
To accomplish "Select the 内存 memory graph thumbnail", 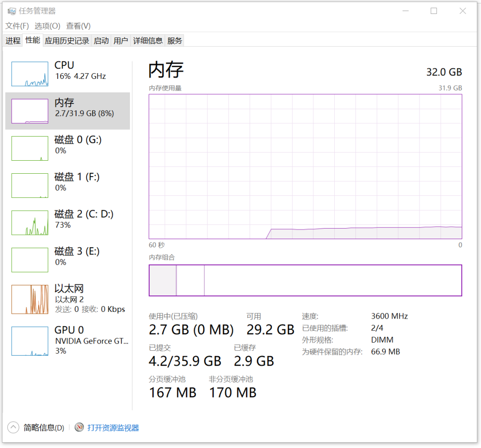I will pyautogui.click(x=30, y=111).
